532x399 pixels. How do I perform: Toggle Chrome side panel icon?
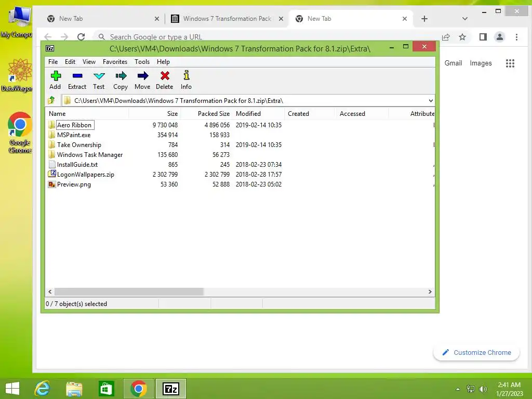[x=483, y=37]
